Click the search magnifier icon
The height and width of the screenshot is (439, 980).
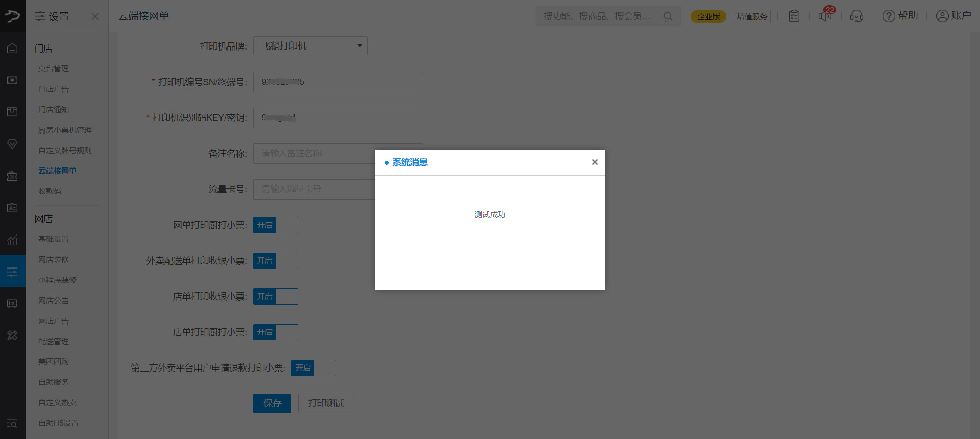(x=668, y=16)
